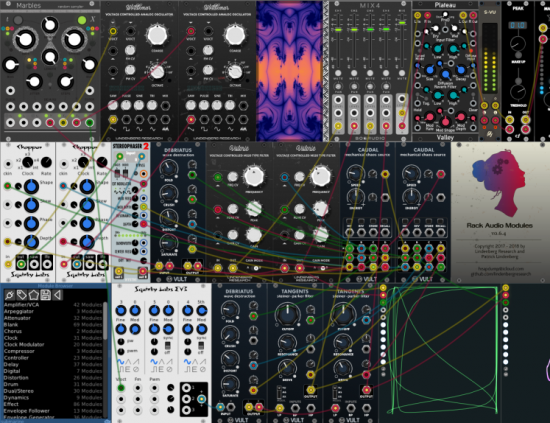This screenshot has height=423, width=550.
Task: Click the floppy disk icon in Module Browser
Action: [45, 295]
